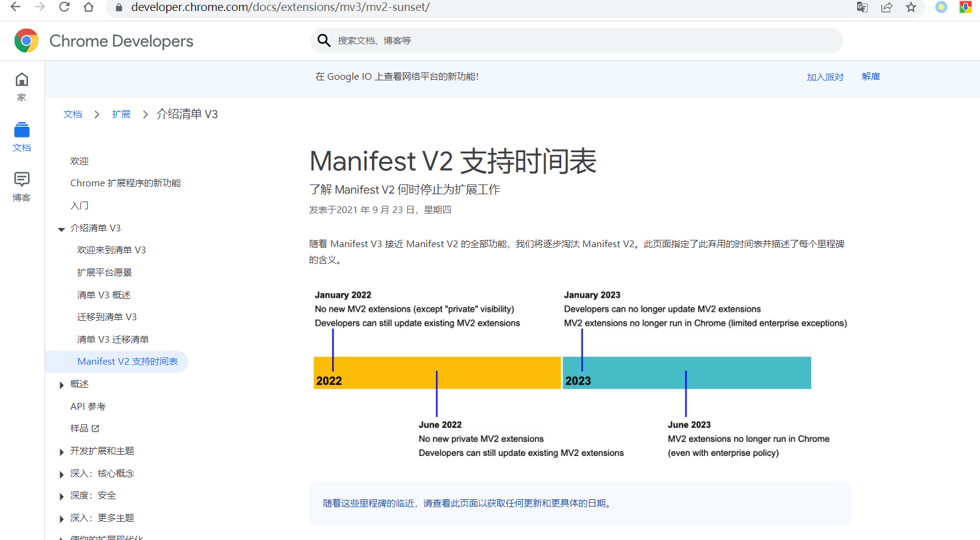Click the Manifest V2 支持时间表 heading
The width and height of the screenshot is (980, 540).
[x=453, y=161]
